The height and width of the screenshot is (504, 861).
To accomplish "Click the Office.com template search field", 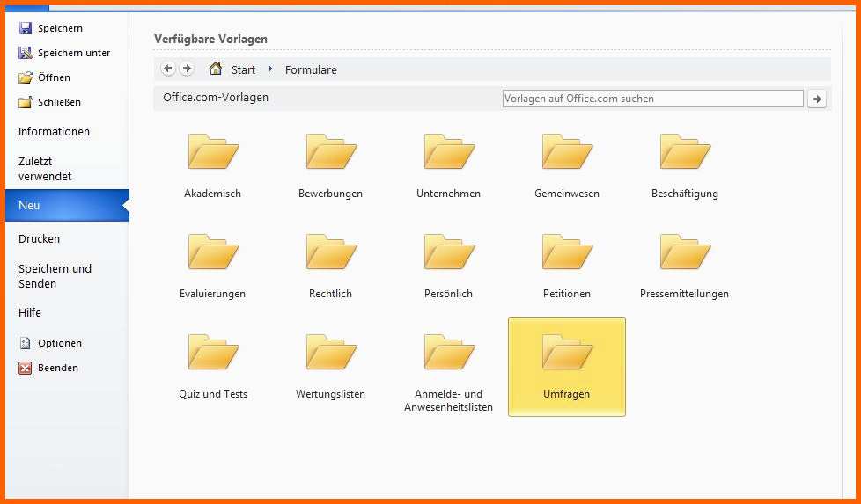I will pyautogui.click(x=651, y=99).
